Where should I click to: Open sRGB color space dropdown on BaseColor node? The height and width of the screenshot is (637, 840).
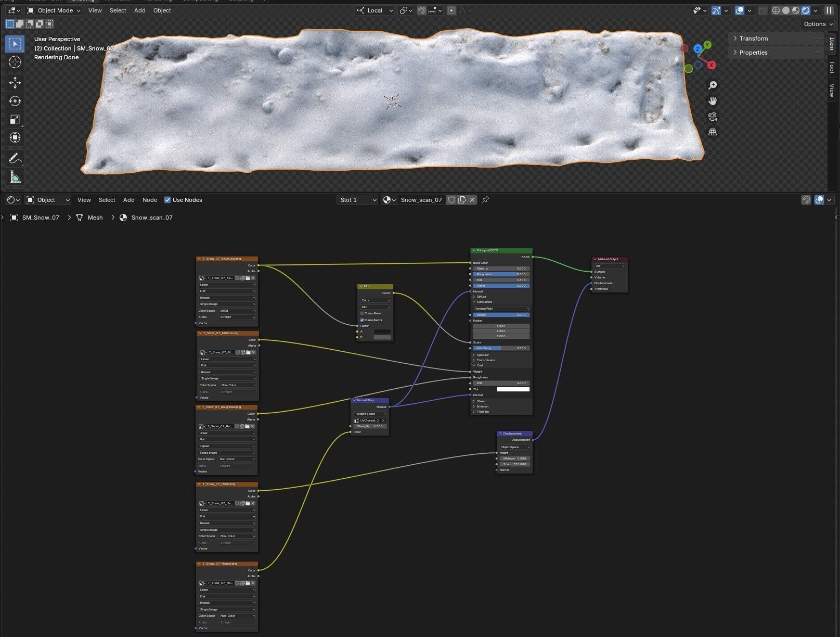point(237,311)
